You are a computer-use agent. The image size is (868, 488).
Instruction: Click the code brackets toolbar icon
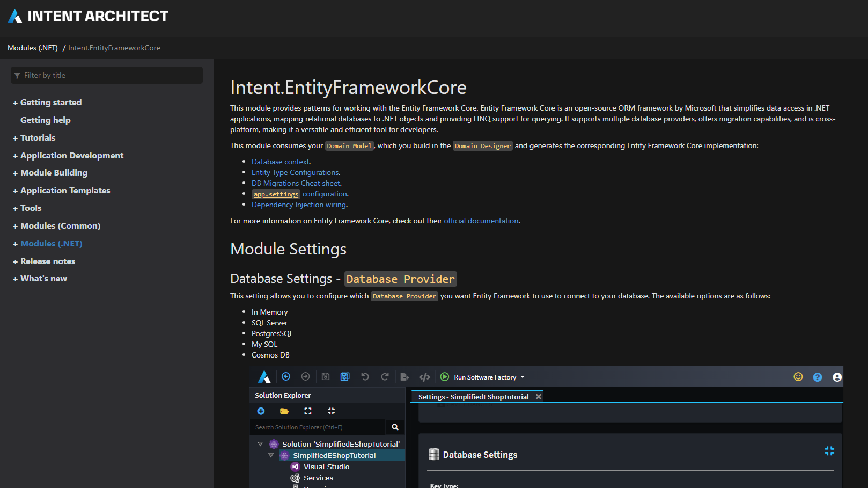click(424, 377)
